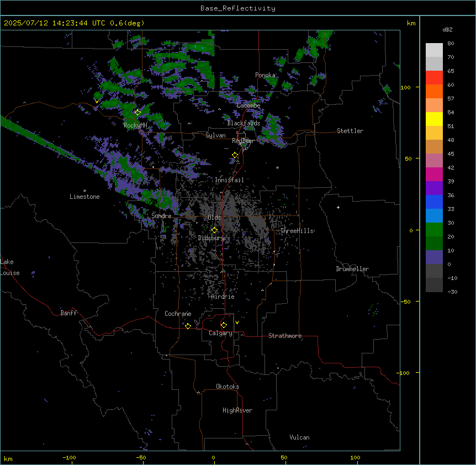The image size is (476, 465).
Task: Click the red 65 dBZ legend swatch
Action: click(x=434, y=77)
